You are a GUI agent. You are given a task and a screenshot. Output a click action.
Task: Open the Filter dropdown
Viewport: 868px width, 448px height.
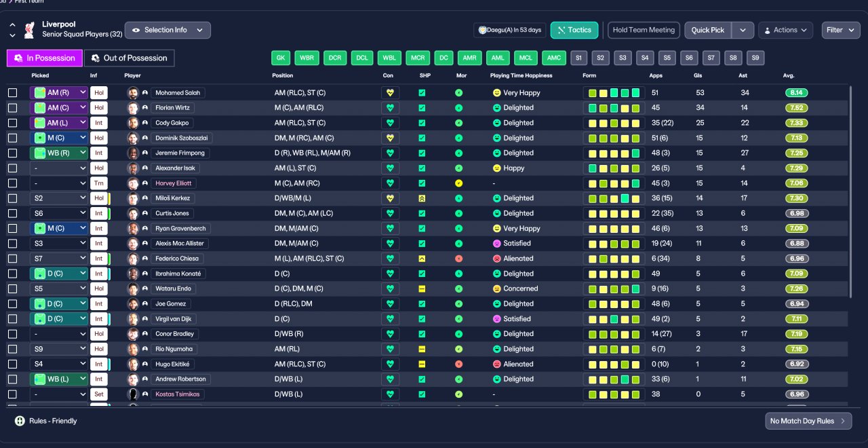[x=841, y=30]
